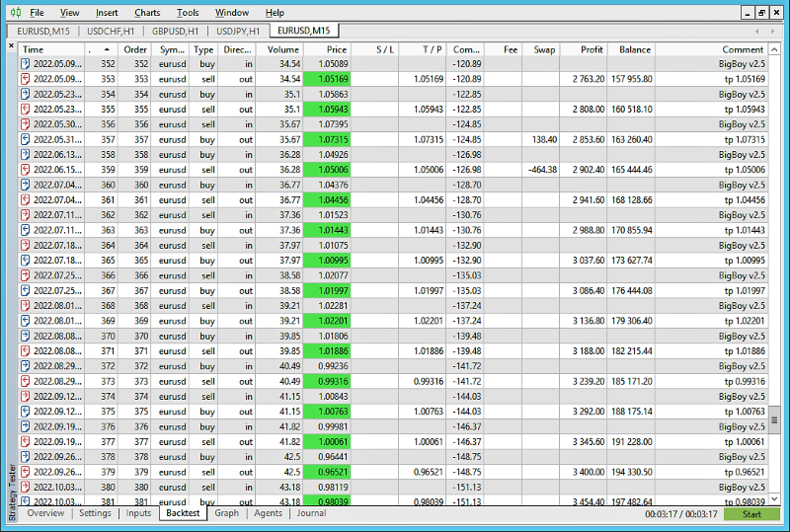Open the Journal tab
Image resolution: width=790 pixels, height=532 pixels.
(x=311, y=513)
